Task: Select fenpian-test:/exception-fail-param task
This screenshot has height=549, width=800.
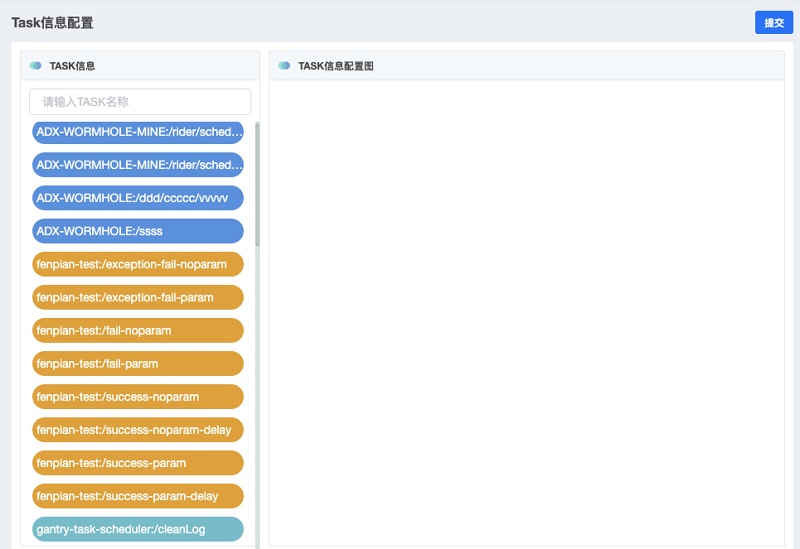Action: (138, 298)
